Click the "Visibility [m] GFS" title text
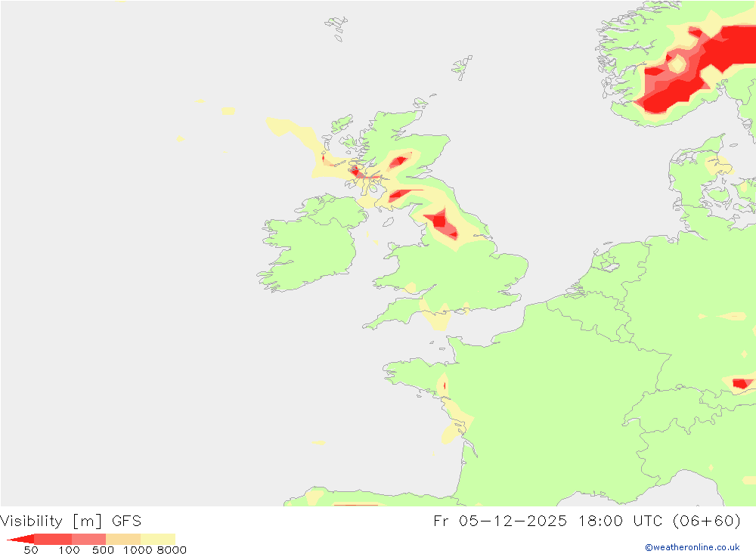This screenshot has width=756, height=554. click(71, 522)
